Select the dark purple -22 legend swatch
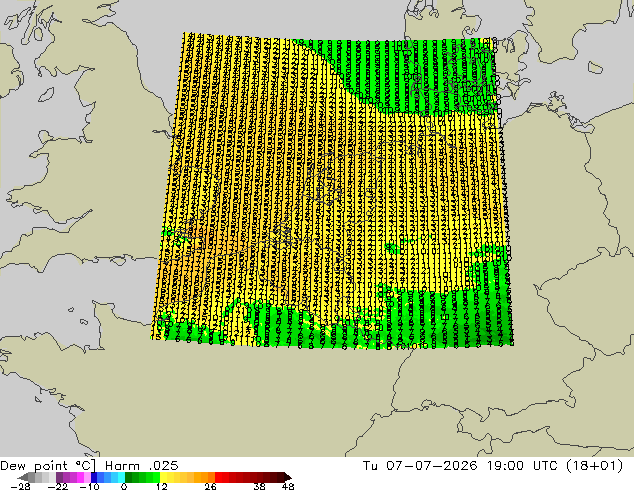 (59, 477)
